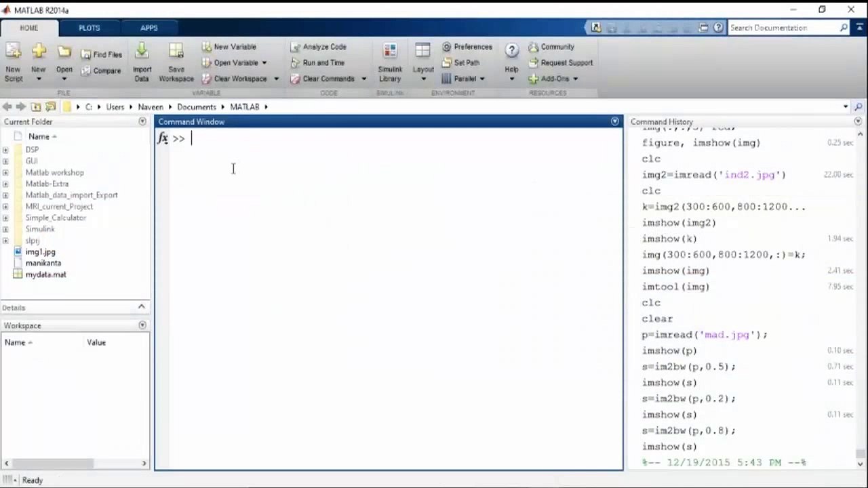Select imtool(img) in Command History
Viewport: 868px width, 488px height.
point(675,287)
